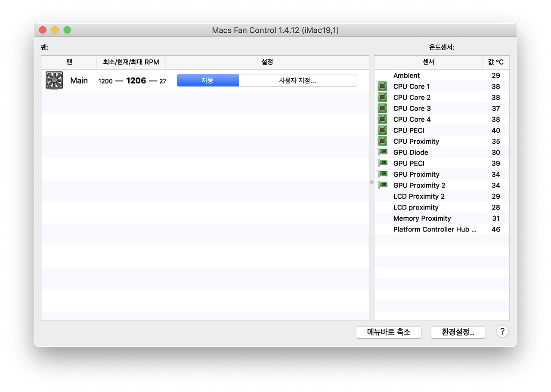Select the chip icon beside CPU Core 3
The width and height of the screenshot is (551, 392).
[x=382, y=108]
